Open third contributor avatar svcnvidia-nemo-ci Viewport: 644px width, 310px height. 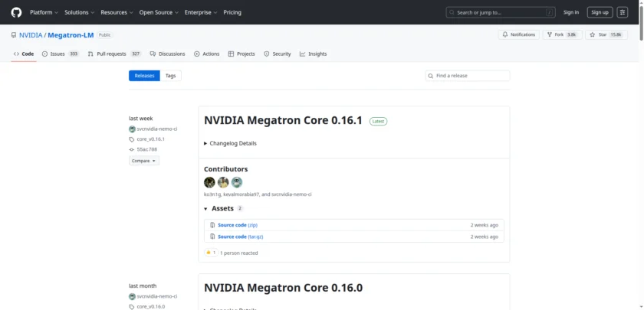pyautogui.click(x=237, y=182)
